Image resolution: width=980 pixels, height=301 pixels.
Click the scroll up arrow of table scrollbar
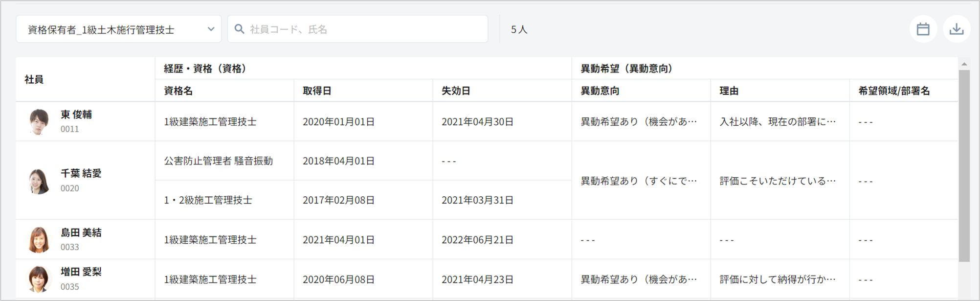click(x=964, y=64)
